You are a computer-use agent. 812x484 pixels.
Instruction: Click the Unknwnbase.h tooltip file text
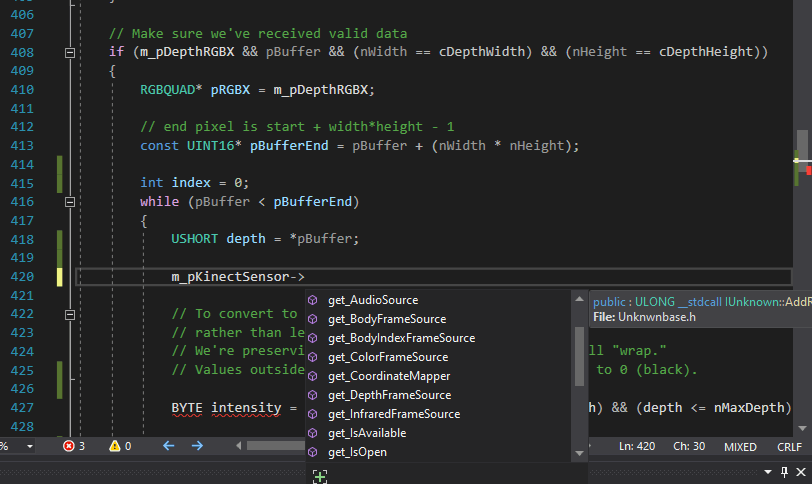tap(657, 317)
